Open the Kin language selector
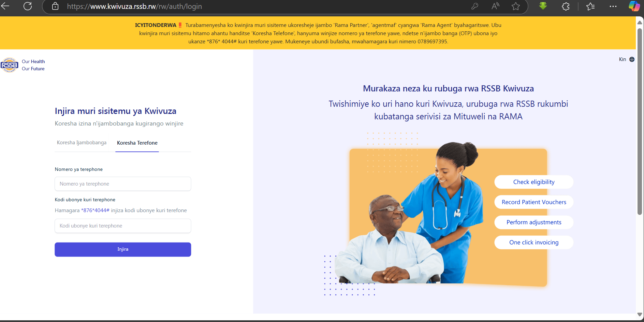The width and height of the screenshot is (644, 322). 627,59
